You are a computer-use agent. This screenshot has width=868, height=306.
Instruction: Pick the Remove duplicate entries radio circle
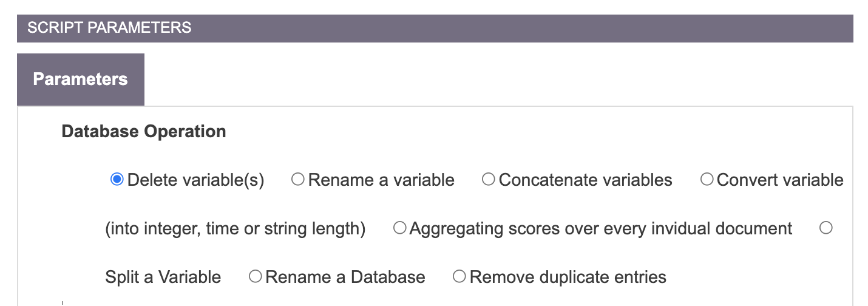pos(459,277)
